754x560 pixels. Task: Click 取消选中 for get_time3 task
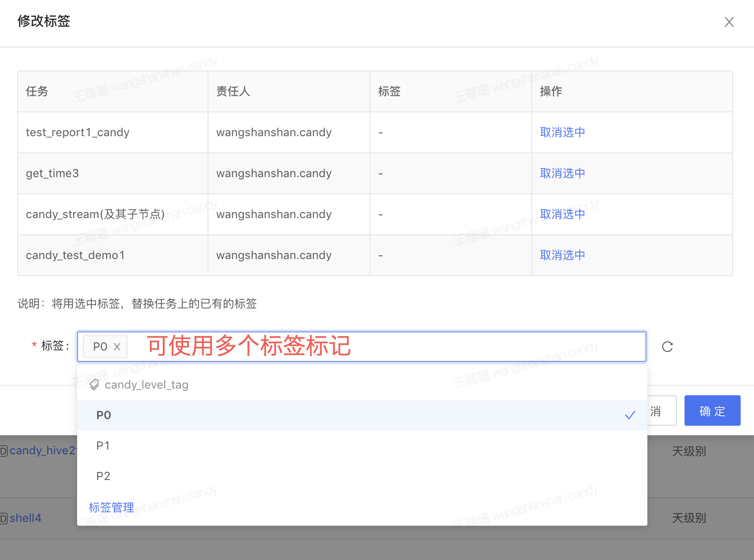(562, 173)
